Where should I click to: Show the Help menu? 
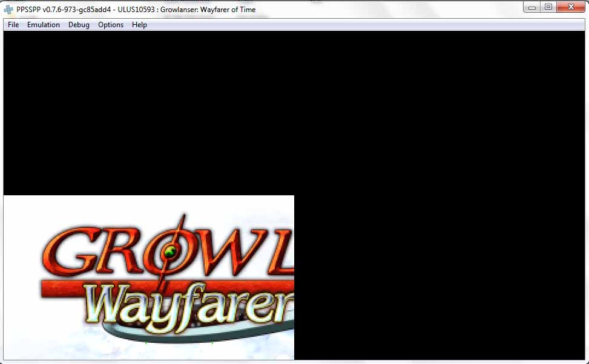[139, 25]
